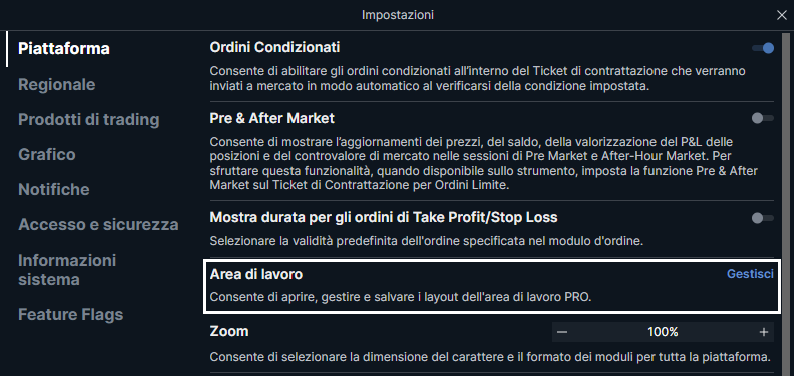
Task: Close the Impostazioni dialog with the X
Action: click(x=781, y=16)
